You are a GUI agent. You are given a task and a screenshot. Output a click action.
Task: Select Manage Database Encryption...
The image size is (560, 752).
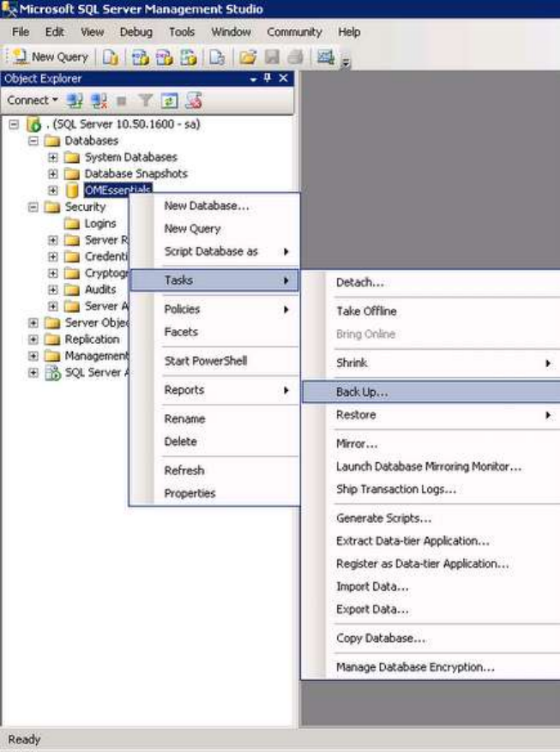click(431, 667)
